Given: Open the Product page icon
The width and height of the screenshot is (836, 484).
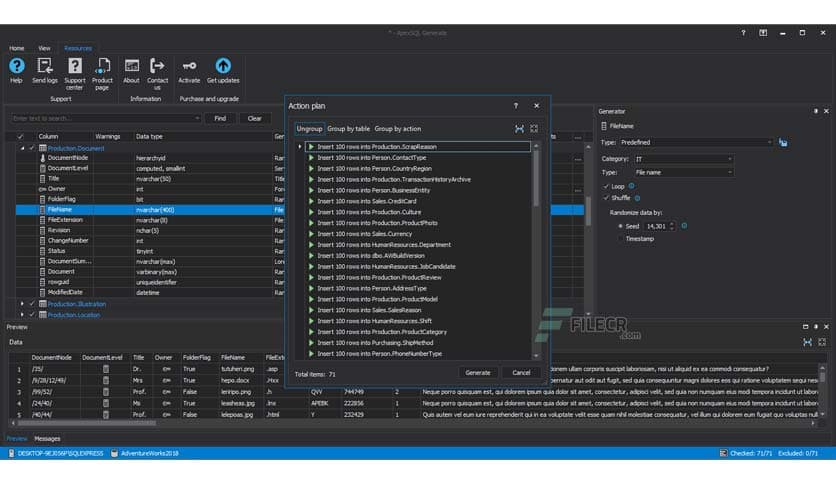Looking at the screenshot, I should [x=103, y=66].
